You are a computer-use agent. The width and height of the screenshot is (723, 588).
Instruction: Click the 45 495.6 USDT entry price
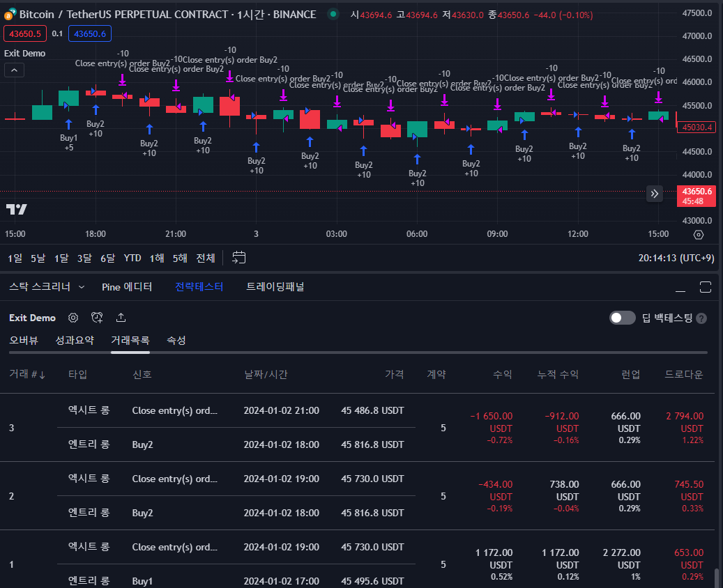pyautogui.click(x=372, y=581)
